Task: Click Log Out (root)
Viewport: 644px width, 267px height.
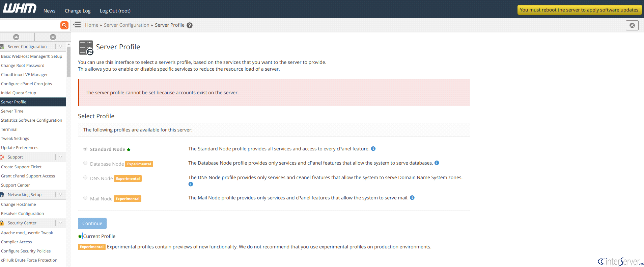Action: (115, 11)
